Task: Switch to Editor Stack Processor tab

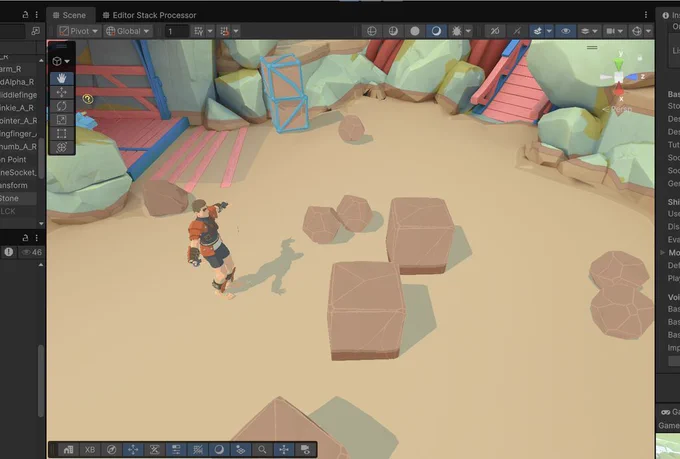Action: point(149,15)
